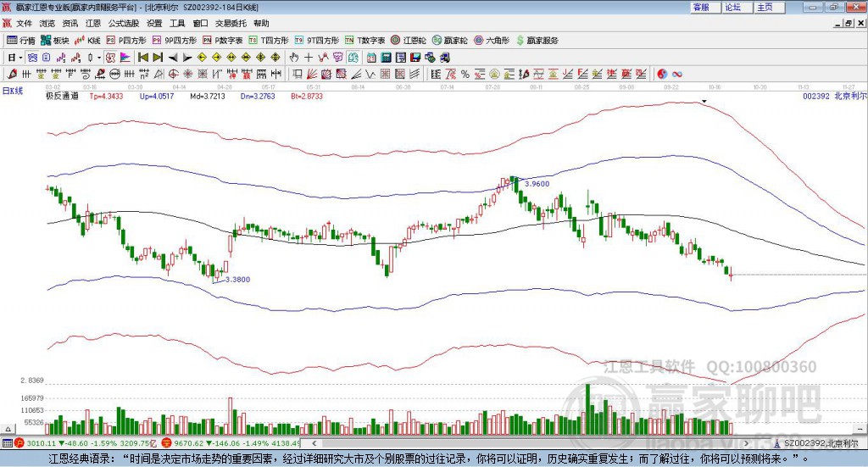Open the P数字表 tool

(x=223, y=41)
